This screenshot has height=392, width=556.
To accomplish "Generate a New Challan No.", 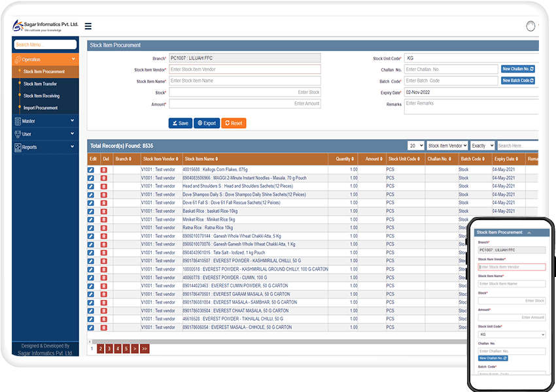I will pyautogui.click(x=518, y=69).
